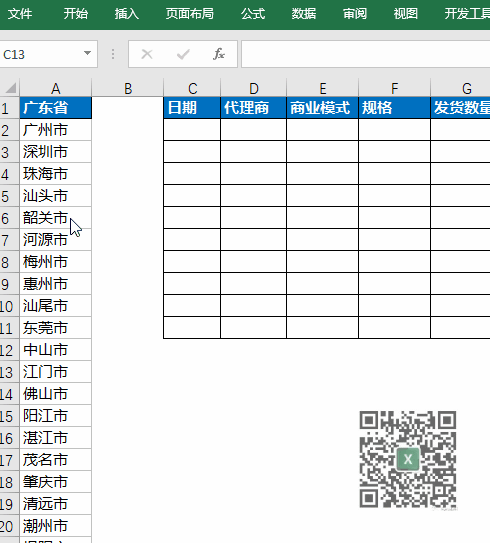Screen dimensions: 490x543
Task: Click the cancel (X) formula icon
Action: tap(147, 54)
